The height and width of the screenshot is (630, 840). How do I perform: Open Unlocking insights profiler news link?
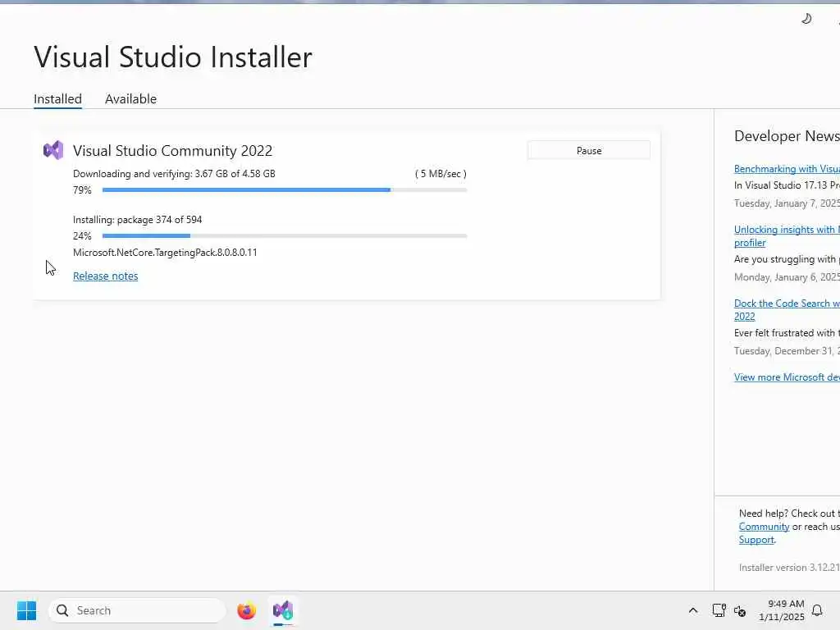pyautogui.click(x=787, y=235)
